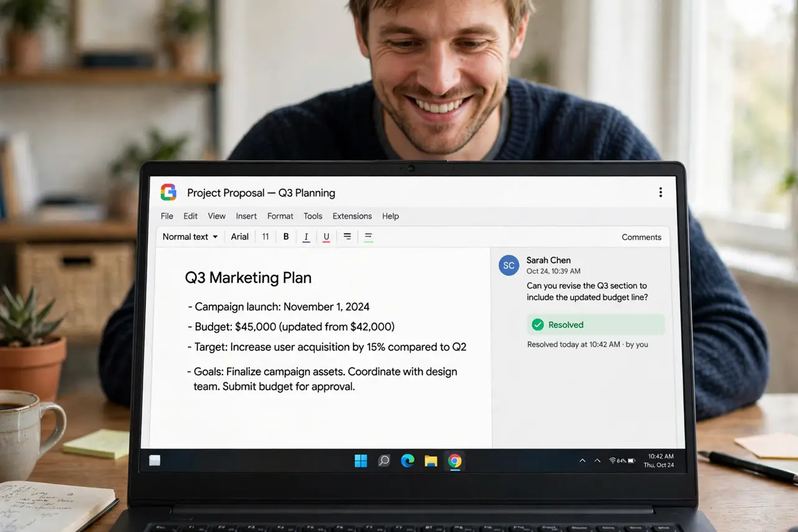Open the View menu
This screenshot has height=532, width=798.
[x=216, y=216]
